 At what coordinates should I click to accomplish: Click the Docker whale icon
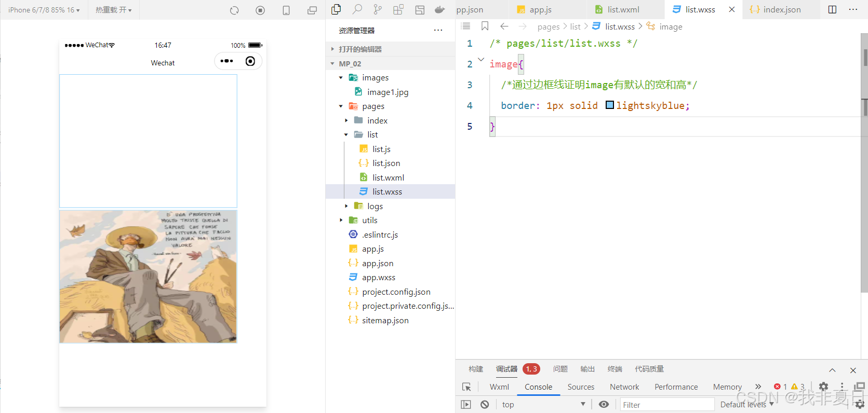(x=440, y=9)
